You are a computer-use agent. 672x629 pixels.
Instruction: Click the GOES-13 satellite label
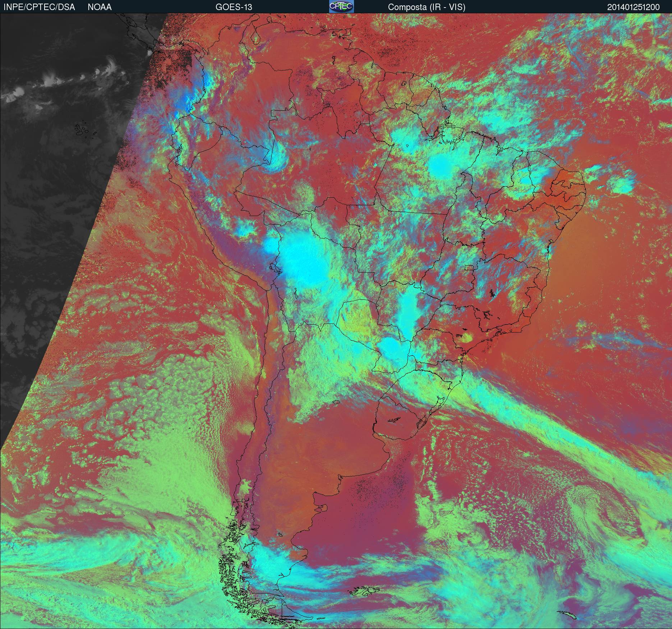point(234,7)
